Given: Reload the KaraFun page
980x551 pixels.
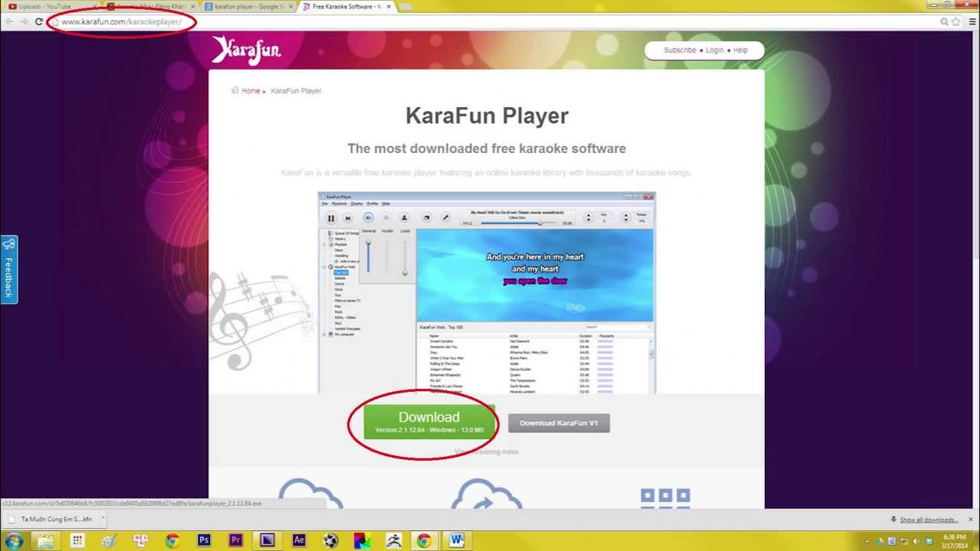Looking at the screenshot, I should point(38,21).
